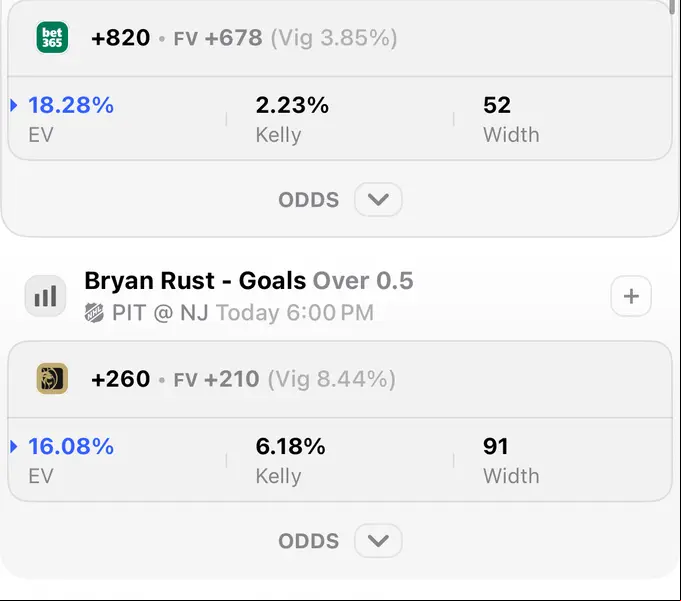Open the bar chart stats icon
Image resolution: width=681 pixels, height=601 pixels.
(45, 296)
